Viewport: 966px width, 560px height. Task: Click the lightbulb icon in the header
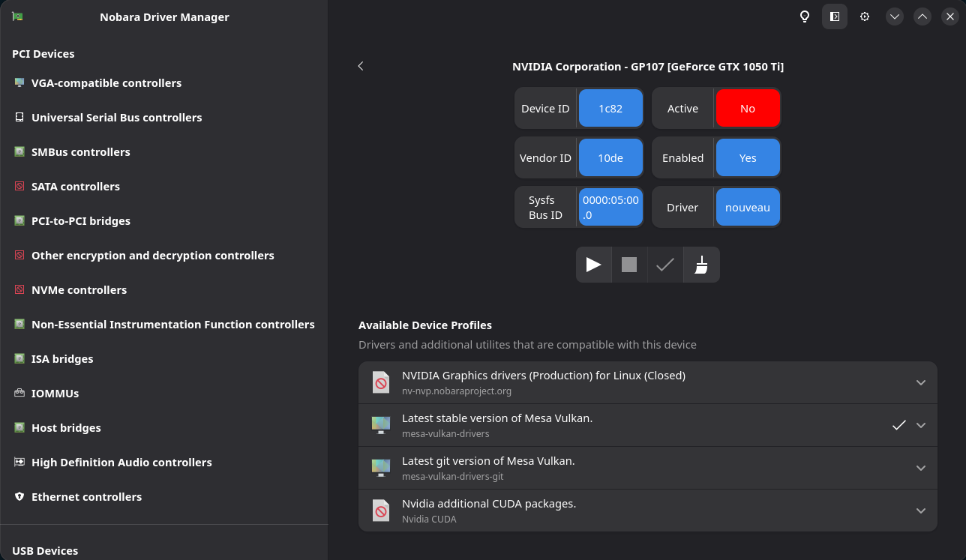point(805,16)
